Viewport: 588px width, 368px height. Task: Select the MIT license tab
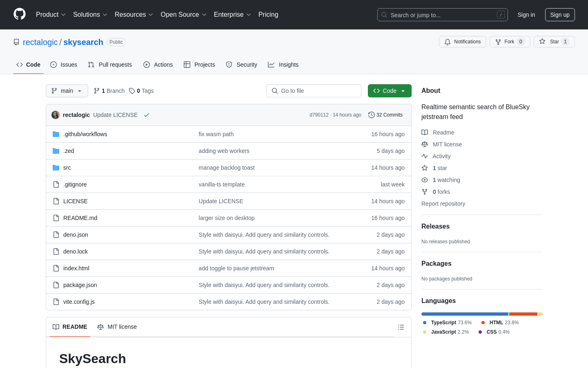pos(117,327)
